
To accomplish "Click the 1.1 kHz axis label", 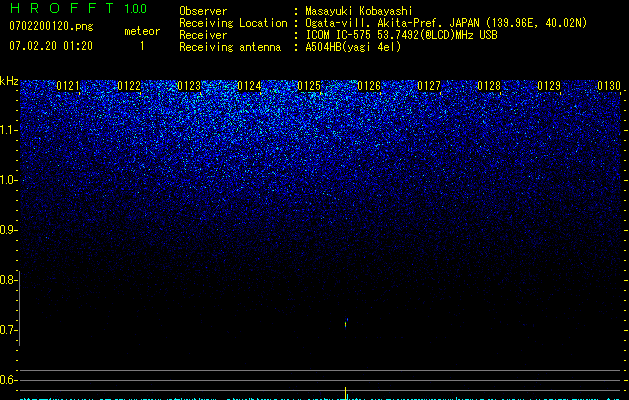I will 8,130.
